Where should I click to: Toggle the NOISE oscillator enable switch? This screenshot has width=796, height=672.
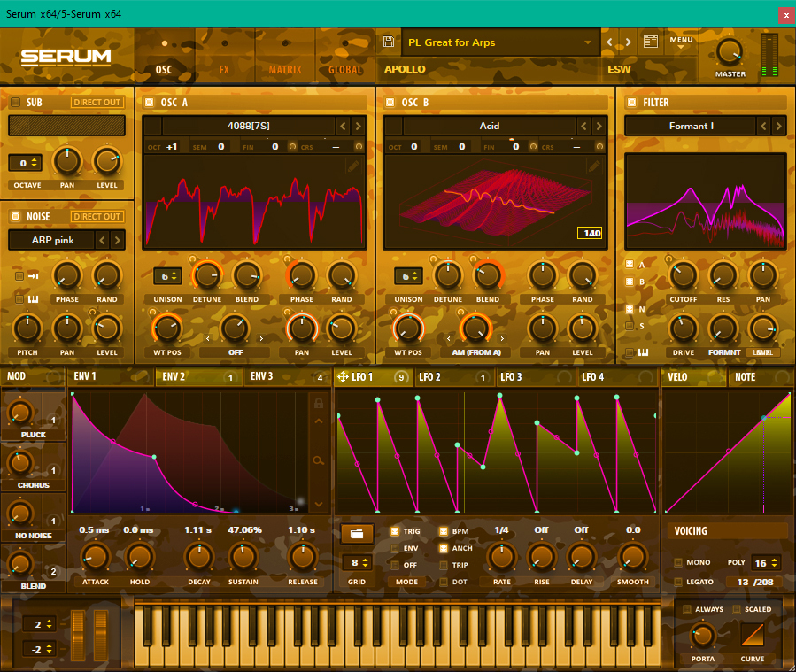click(15, 216)
